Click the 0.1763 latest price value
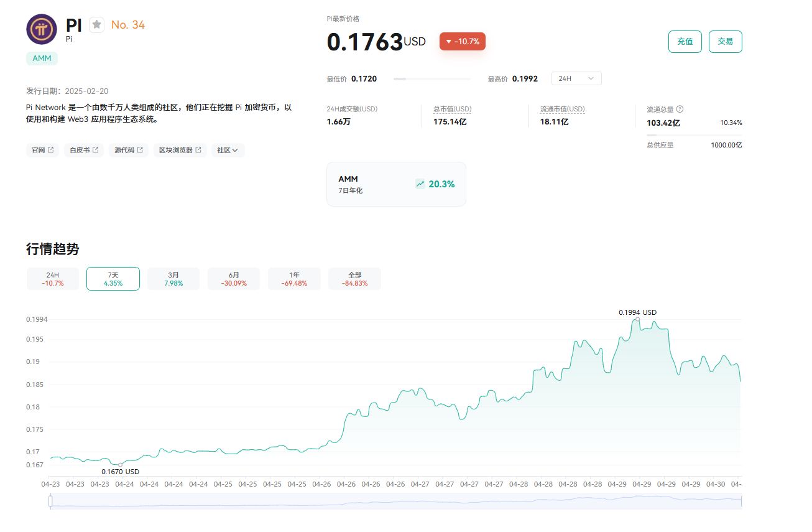812x532 pixels. click(365, 42)
